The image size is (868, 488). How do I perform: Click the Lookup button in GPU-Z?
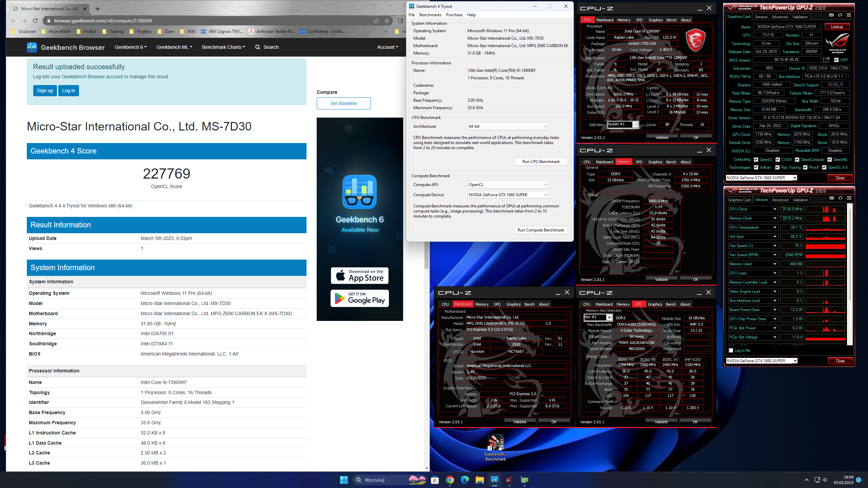(837, 27)
